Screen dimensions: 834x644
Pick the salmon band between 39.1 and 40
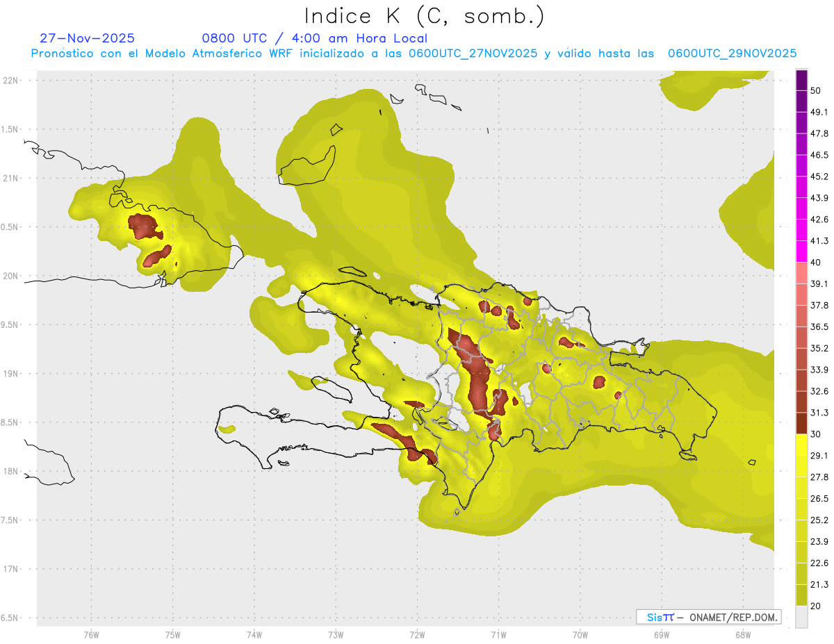click(801, 273)
